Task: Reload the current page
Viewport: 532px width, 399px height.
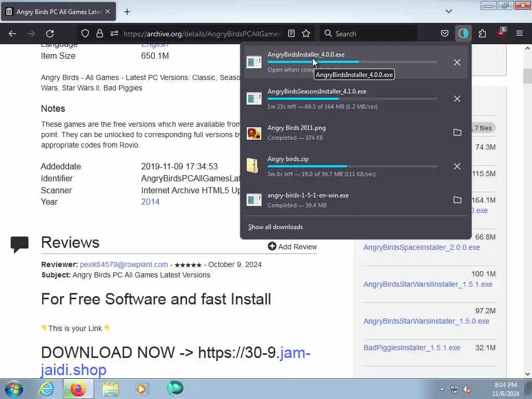Action: [x=50, y=34]
